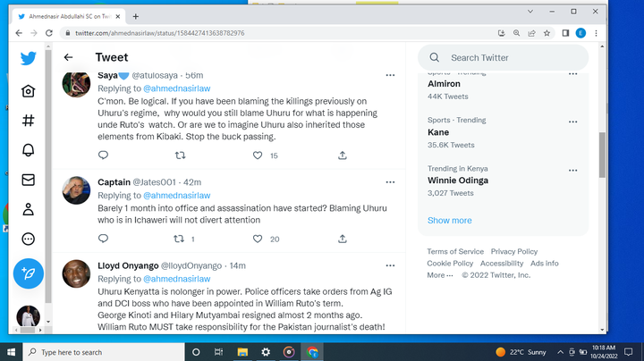Open Lloyd Onyango's profile name
This screenshot has width=644, height=361.
point(128,265)
